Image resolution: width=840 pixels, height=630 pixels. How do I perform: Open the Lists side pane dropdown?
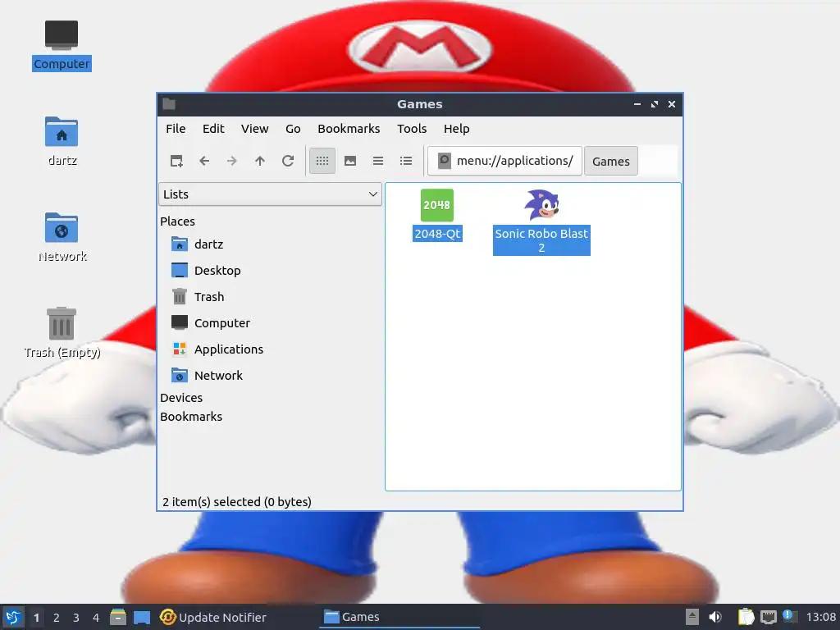[270, 194]
